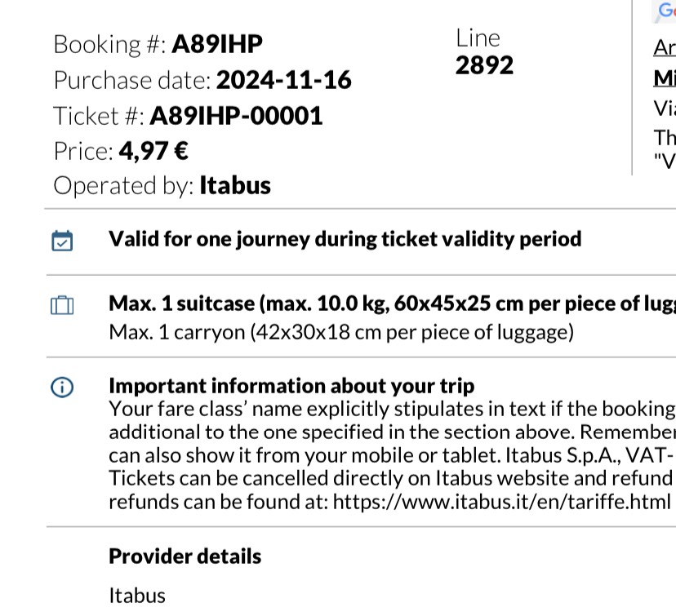
Task: Click the underlined "Ar" link
Action: point(665,47)
